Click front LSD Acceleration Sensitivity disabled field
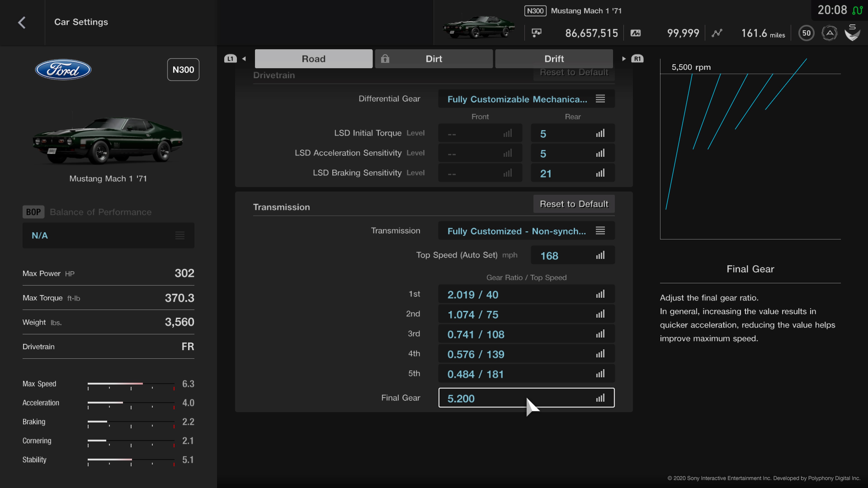This screenshot has height=488, width=868. click(480, 153)
